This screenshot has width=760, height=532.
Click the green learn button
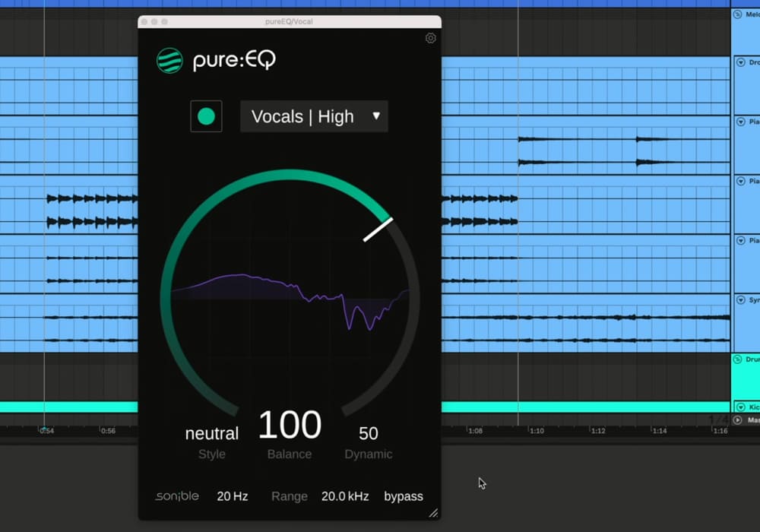(206, 116)
